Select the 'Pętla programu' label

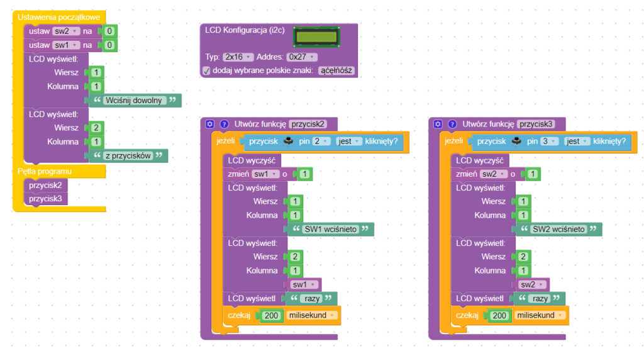tap(45, 172)
